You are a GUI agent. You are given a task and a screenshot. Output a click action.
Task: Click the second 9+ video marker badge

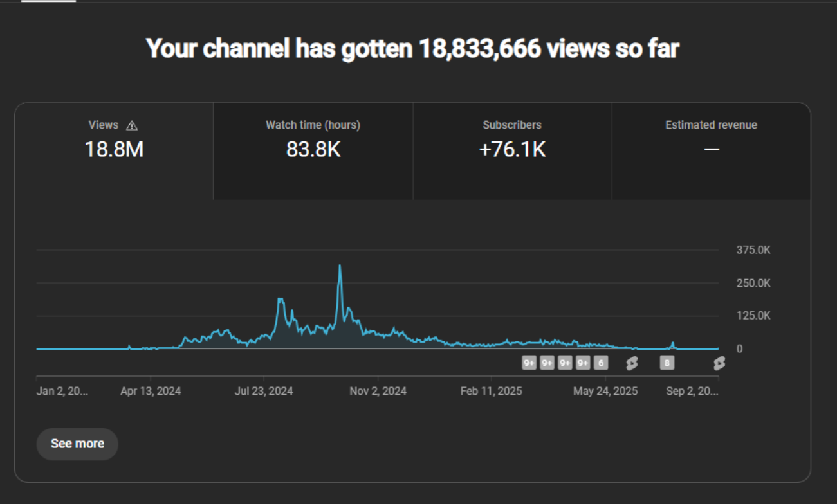point(547,363)
